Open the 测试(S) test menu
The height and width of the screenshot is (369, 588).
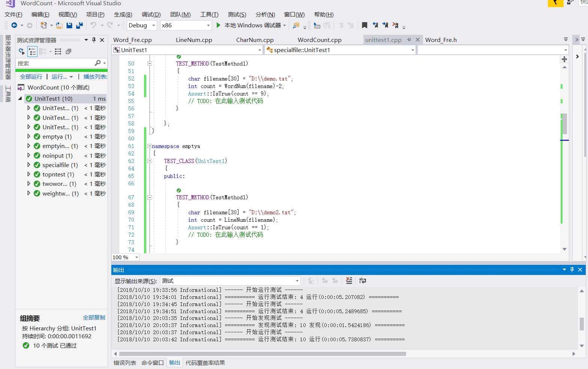tap(237, 15)
